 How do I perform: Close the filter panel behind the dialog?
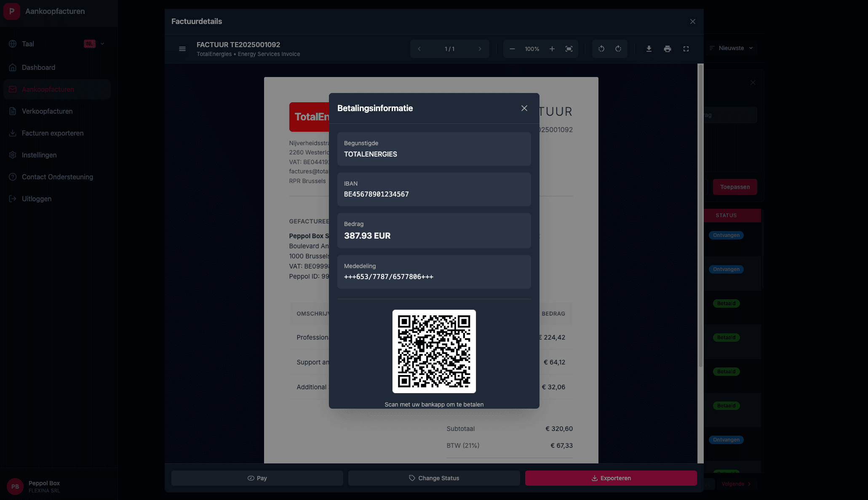point(753,82)
